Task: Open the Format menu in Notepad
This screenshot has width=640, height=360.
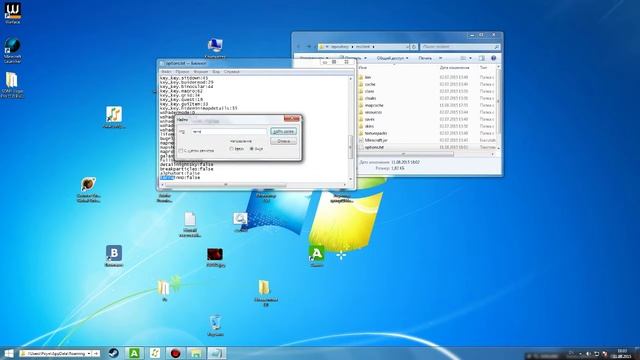Action: coord(200,72)
